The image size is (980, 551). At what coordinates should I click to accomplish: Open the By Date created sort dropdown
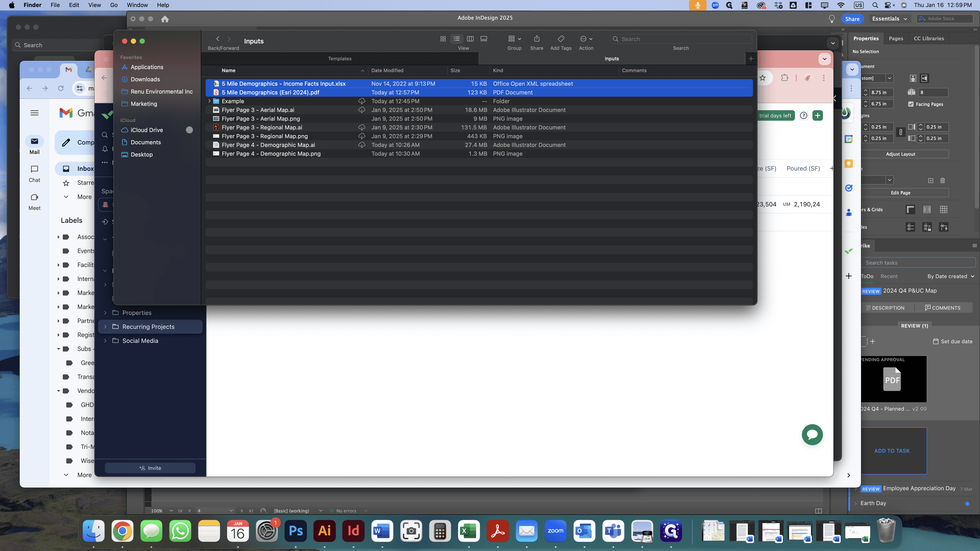(x=950, y=277)
